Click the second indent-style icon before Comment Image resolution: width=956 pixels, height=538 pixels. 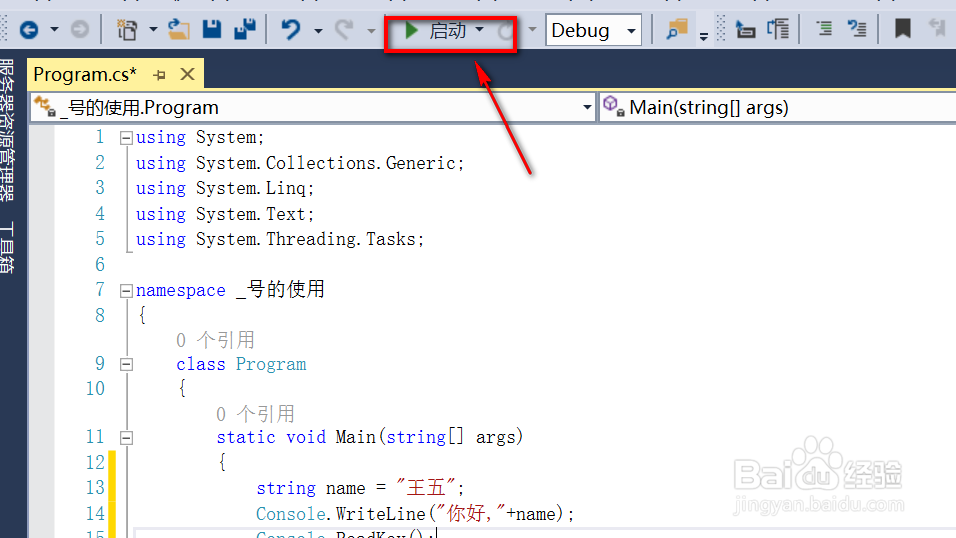click(x=778, y=29)
